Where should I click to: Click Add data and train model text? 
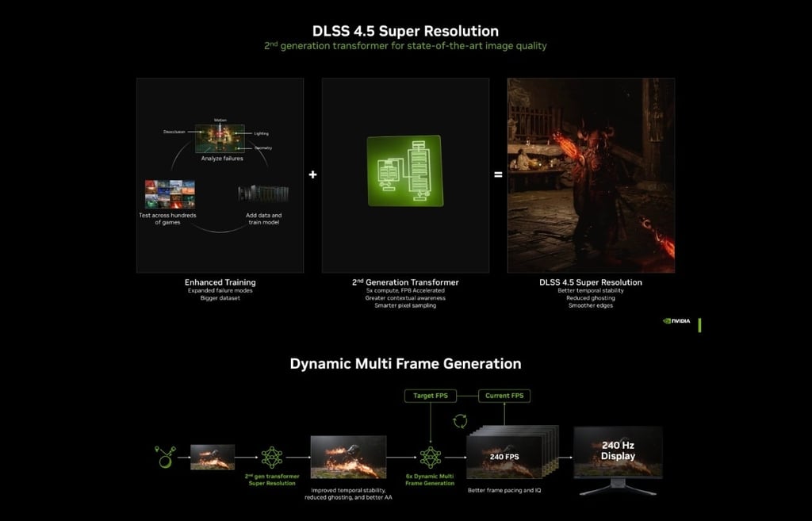pyautogui.click(x=263, y=219)
